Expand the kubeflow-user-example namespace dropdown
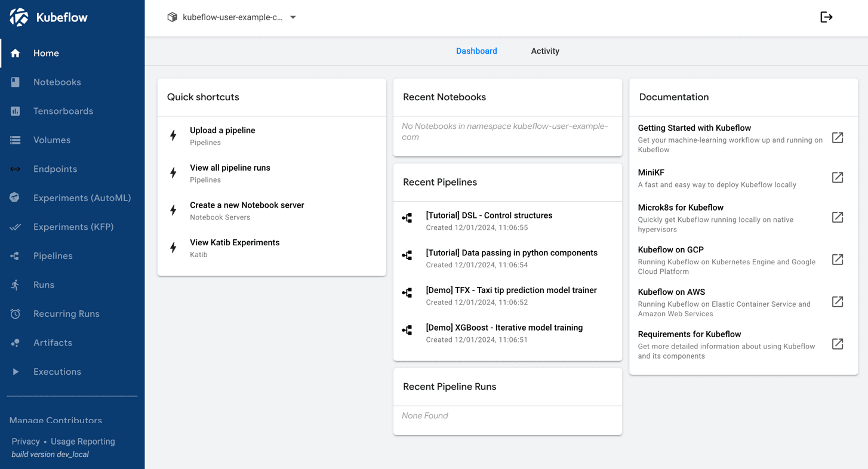Screen dimensions: 868x469 293,17
